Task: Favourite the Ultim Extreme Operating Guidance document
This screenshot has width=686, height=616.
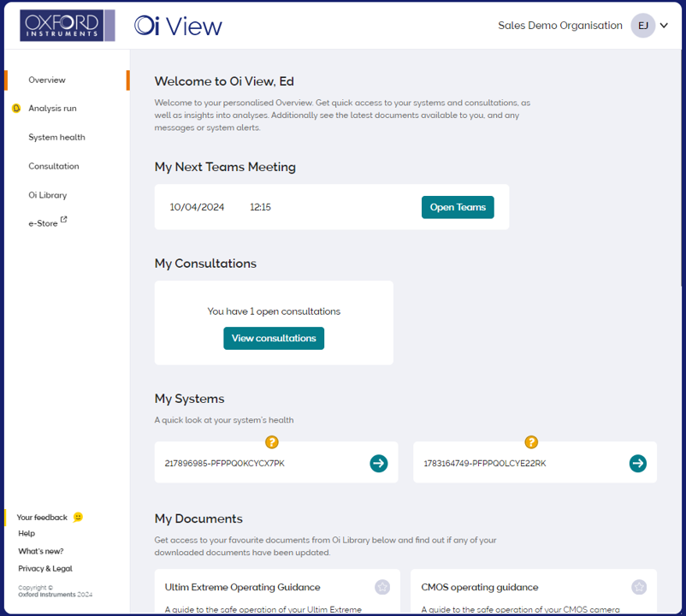Action: point(382,587)
